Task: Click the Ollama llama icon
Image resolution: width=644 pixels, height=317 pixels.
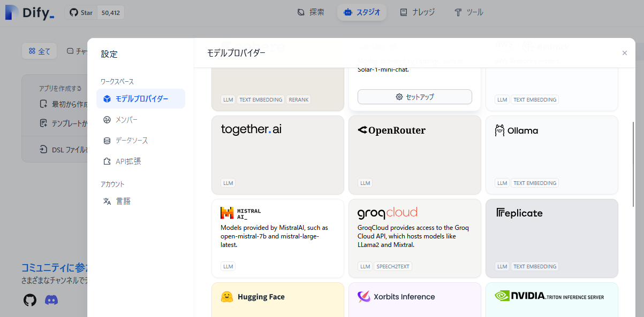Action: point(499,130)
